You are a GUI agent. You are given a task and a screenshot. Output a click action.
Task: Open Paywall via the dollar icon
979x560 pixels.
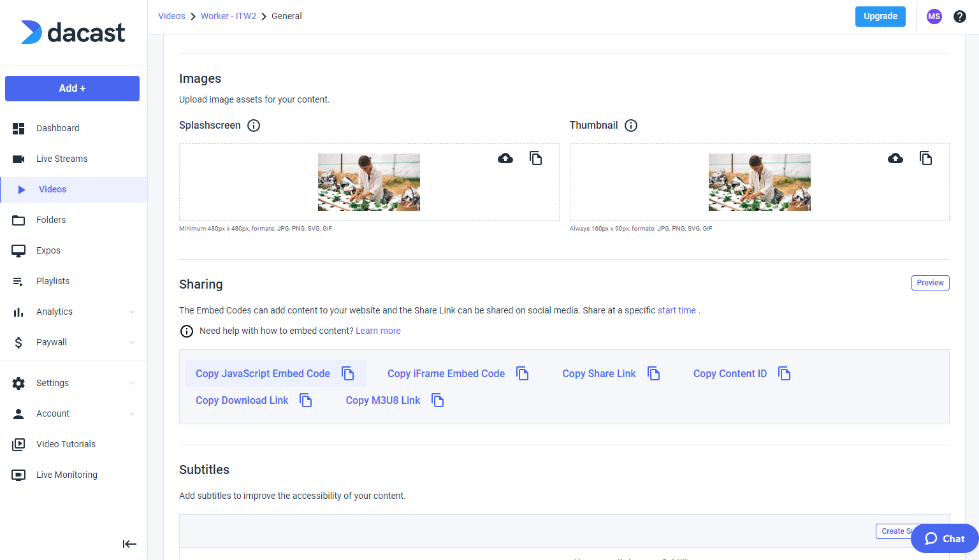coord(18,342)
